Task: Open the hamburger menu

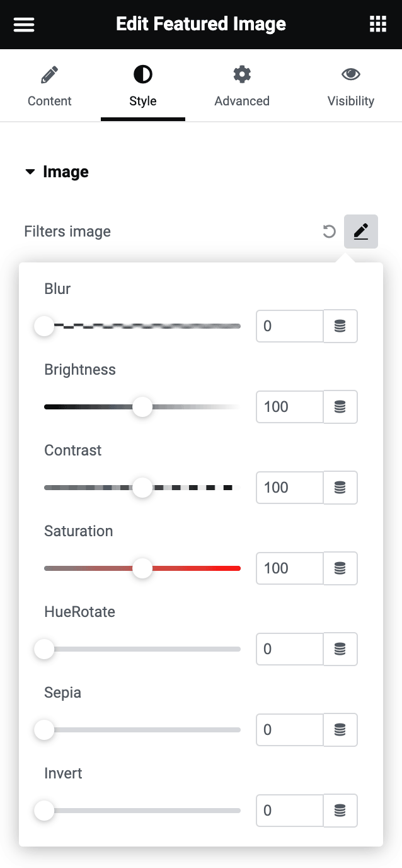Action: point(24,25)
